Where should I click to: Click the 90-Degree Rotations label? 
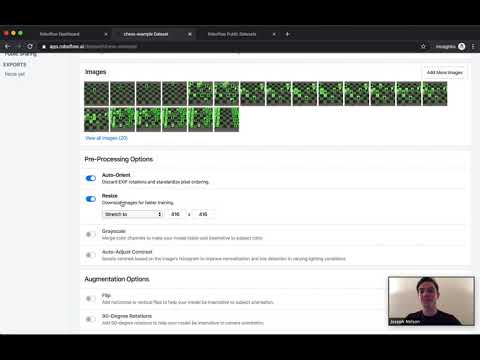(x=127, y=316)
